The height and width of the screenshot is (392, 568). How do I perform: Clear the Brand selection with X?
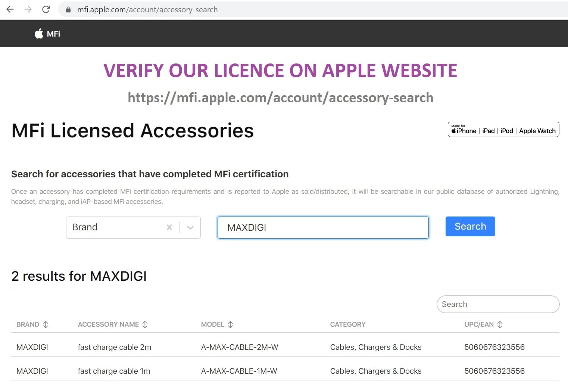pyautogui.click(x=169, y=227)
